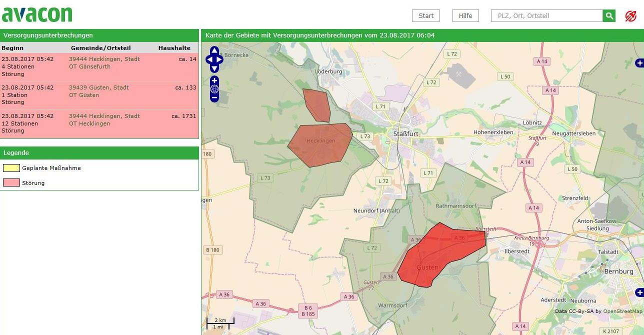Select the 39439 Güsten, Stadt outage row
Screen dimensions: 644x335
(99, 87)
